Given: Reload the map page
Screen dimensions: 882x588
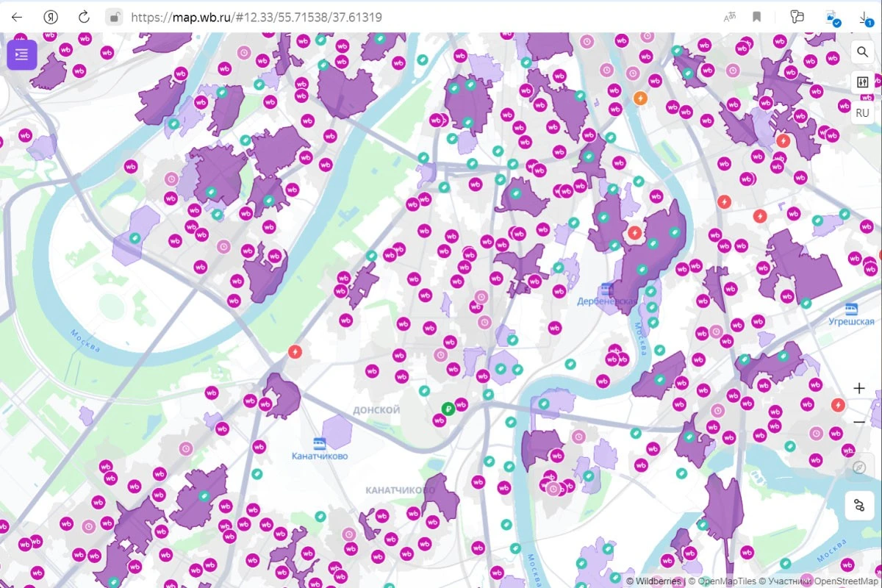Looking at the screenshot, I should [x=84, y=17].
